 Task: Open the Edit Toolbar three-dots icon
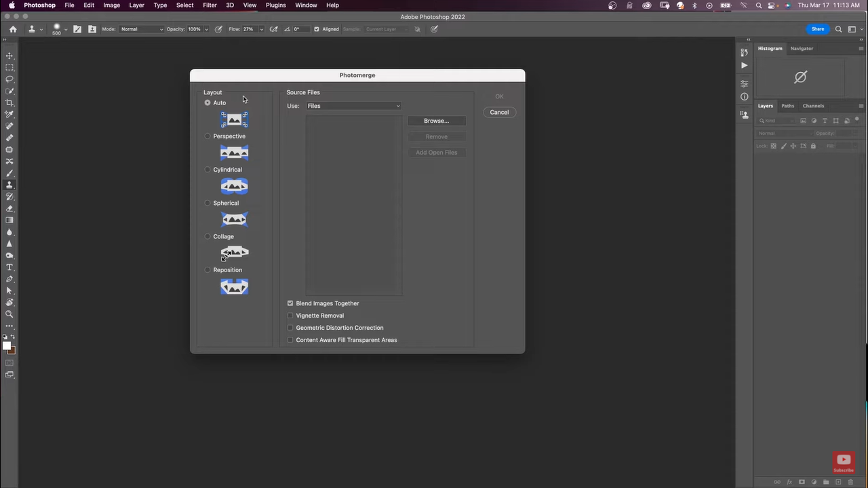coord(9,326)
